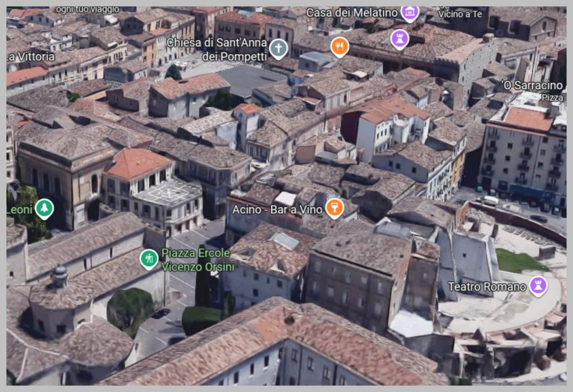
Task: Open the orange fork-and-knife restaurant pin
Action: click(339, 46)
